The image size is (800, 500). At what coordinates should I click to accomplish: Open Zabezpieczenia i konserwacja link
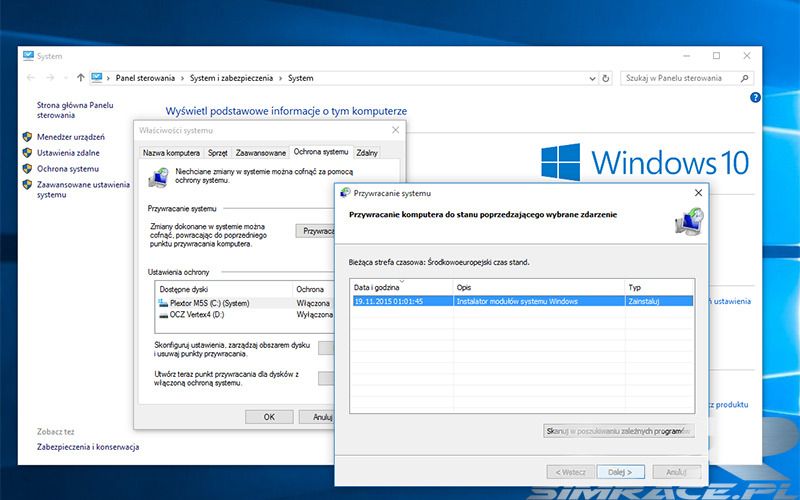click(x=87, y=447)
